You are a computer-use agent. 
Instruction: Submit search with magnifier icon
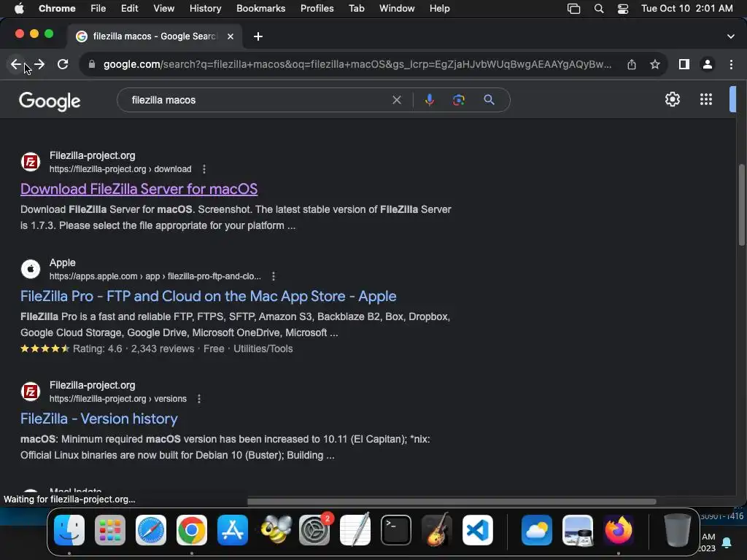click(x=489, y=100)
